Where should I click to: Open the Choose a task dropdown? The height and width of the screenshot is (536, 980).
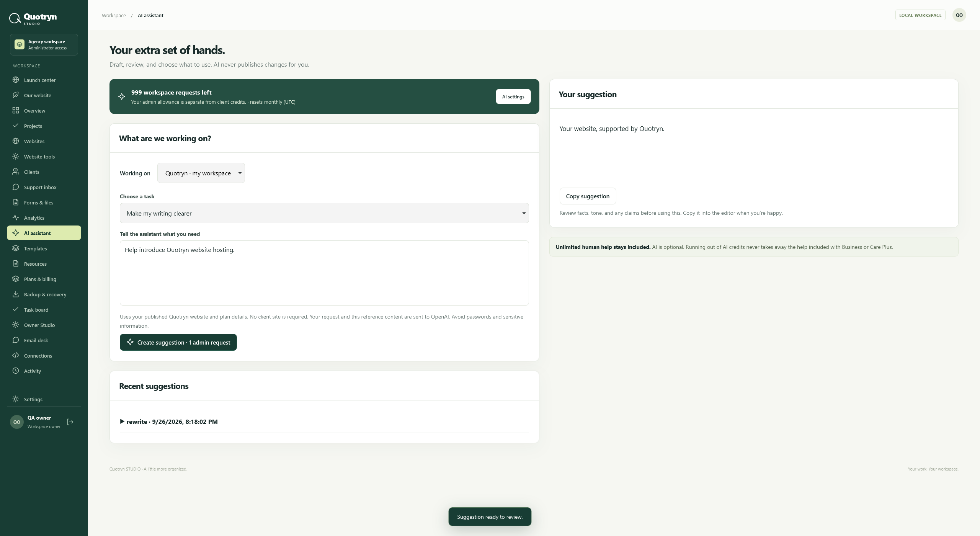pyautogui.click(x=324, y=213)
